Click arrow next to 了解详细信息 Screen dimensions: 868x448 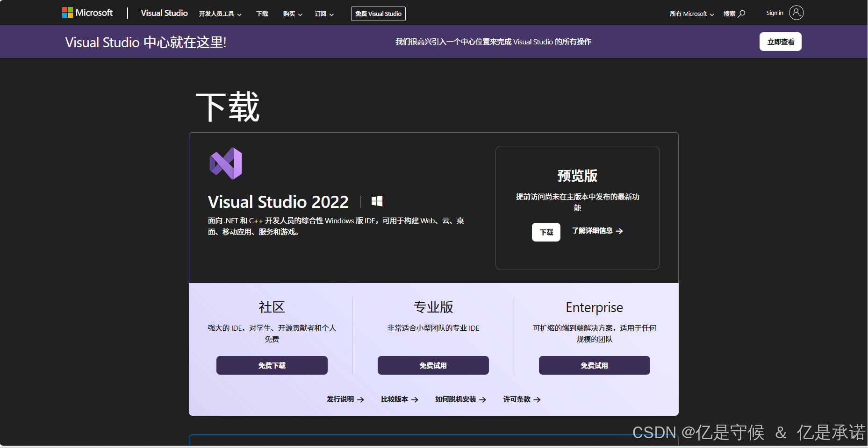tap(619, 231)
